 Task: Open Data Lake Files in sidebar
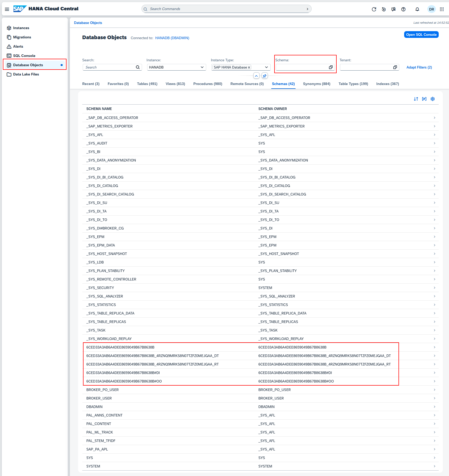(35, 74)
